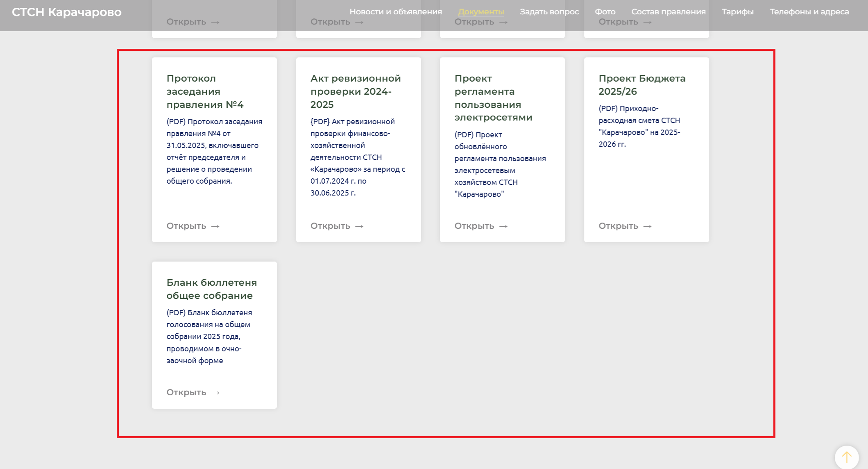Click Открыть under Проект Бюджета 2025/26
Screen dimensions: 868x469
click(x=625, y=226)
